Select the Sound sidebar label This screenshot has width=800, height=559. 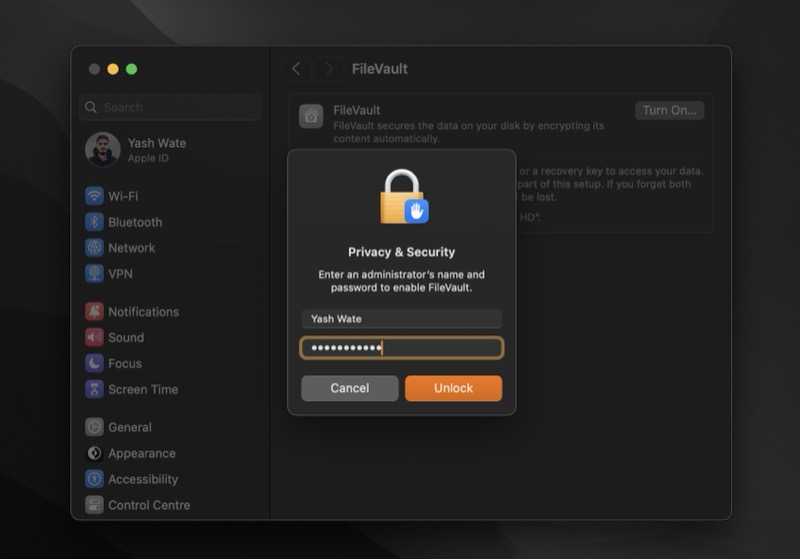(126, 338)
